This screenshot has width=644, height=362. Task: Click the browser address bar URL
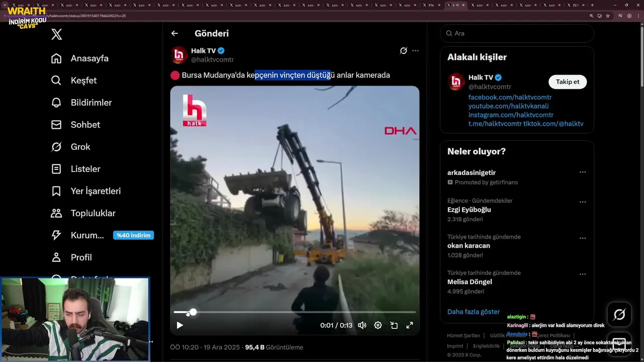[x=88, y=16]
